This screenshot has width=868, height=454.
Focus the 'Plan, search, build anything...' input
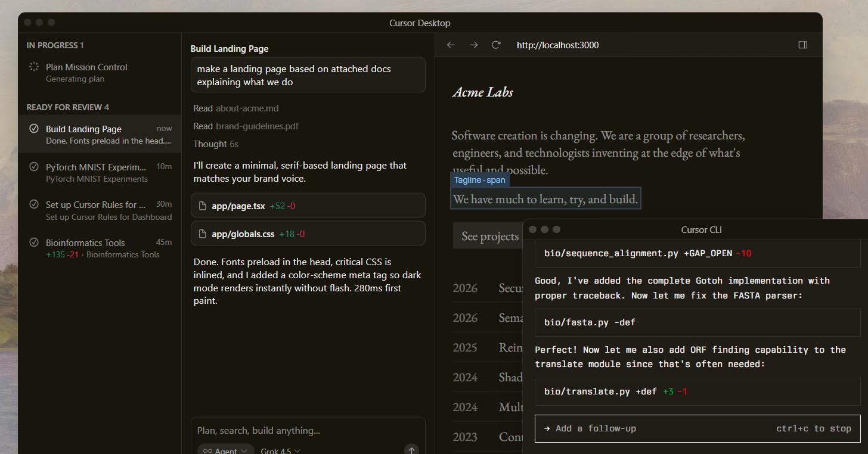click(308, 430)
